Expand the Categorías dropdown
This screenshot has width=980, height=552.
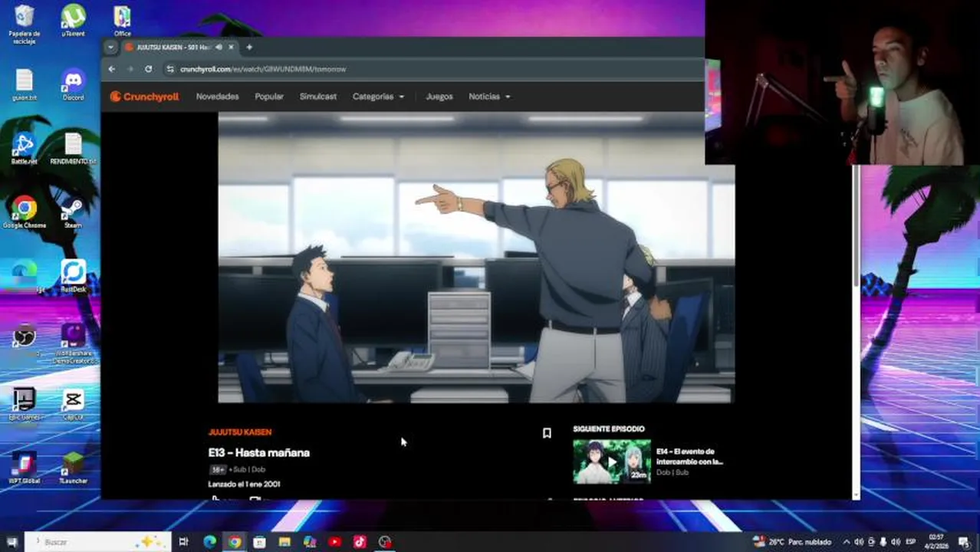point(378,97)
